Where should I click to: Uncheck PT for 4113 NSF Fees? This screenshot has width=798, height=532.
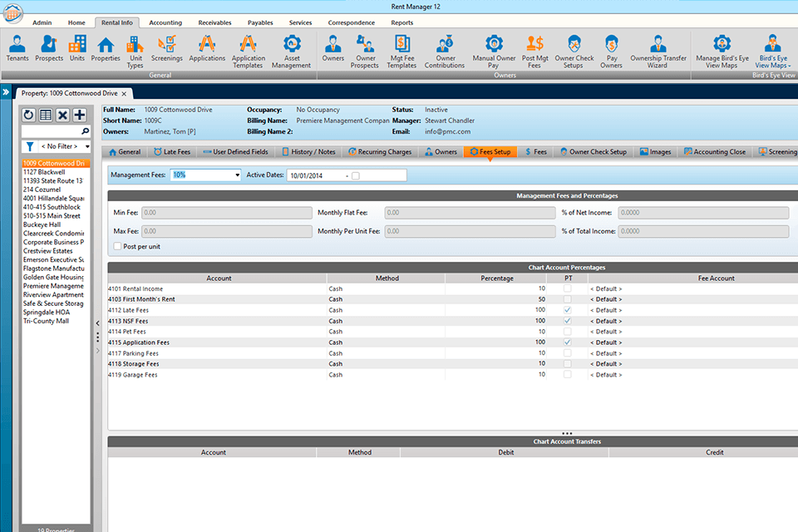(568, 321)
